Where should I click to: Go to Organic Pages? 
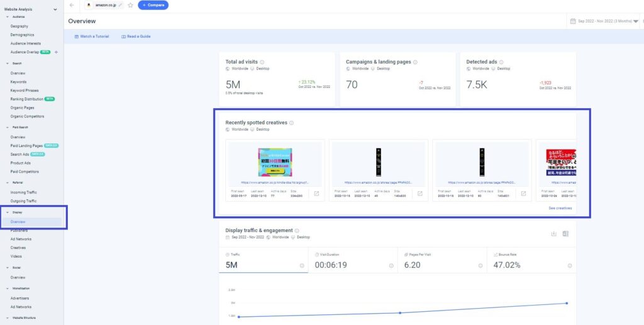click(22, 108)
